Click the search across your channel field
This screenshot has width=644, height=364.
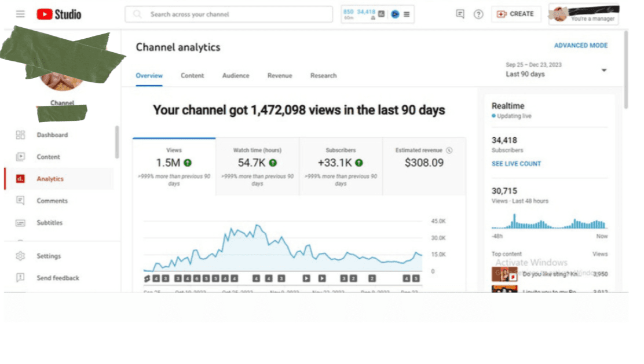(x=228, y=14)
